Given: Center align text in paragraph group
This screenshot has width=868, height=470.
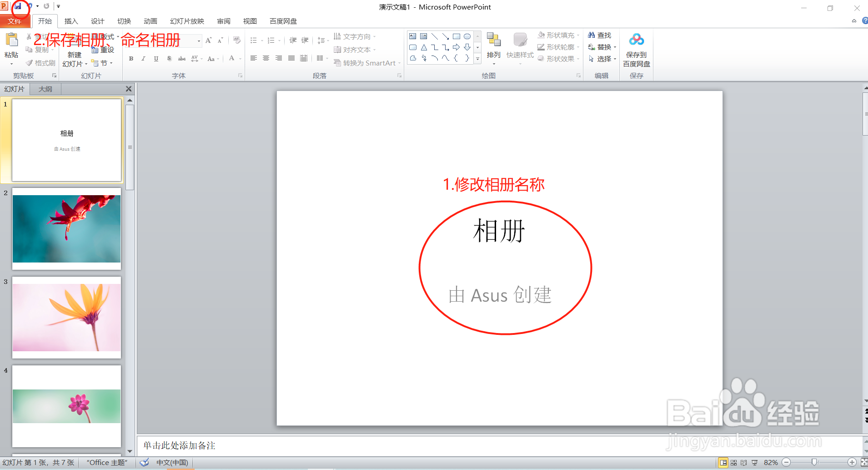Looking at the screenshot, I should (x=266, y=58).
